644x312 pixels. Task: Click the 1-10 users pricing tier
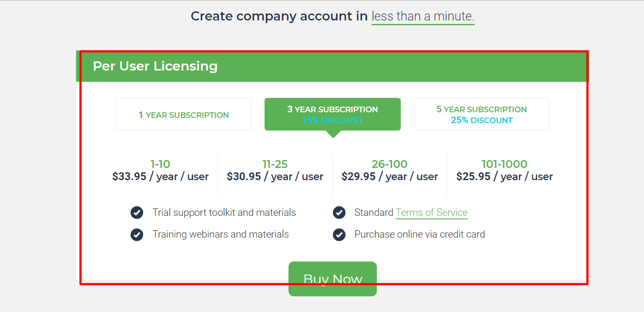click(160, 171)
